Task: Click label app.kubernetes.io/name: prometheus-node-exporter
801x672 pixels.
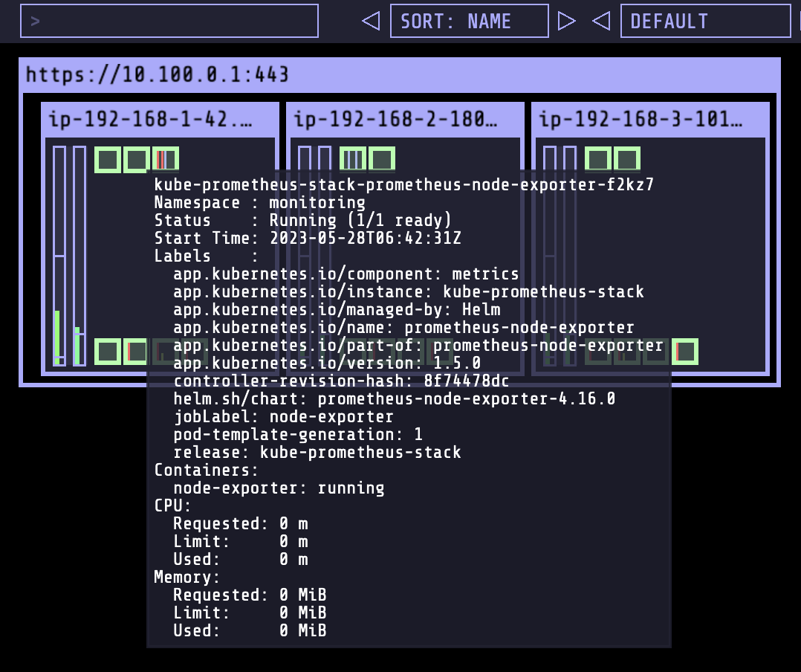Action: 404,328
